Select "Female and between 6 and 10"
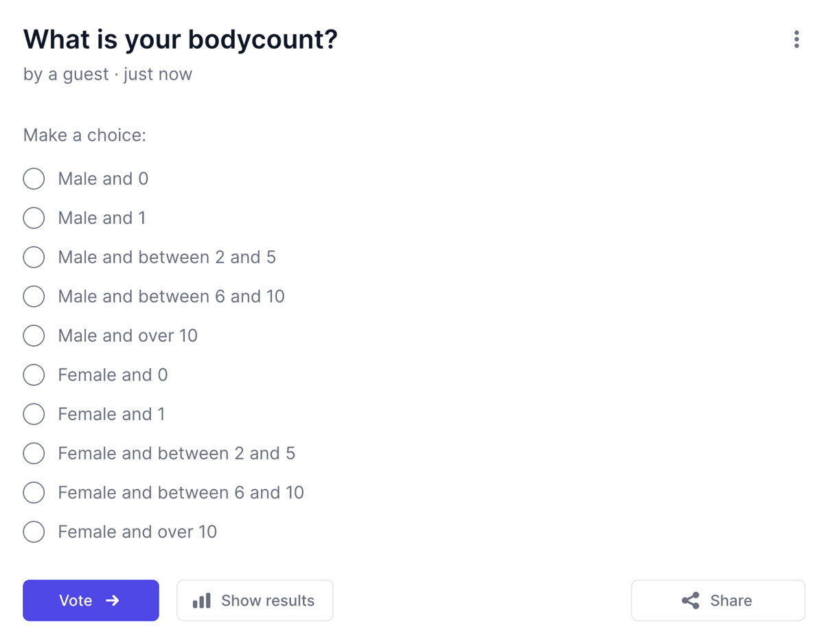 34,492
